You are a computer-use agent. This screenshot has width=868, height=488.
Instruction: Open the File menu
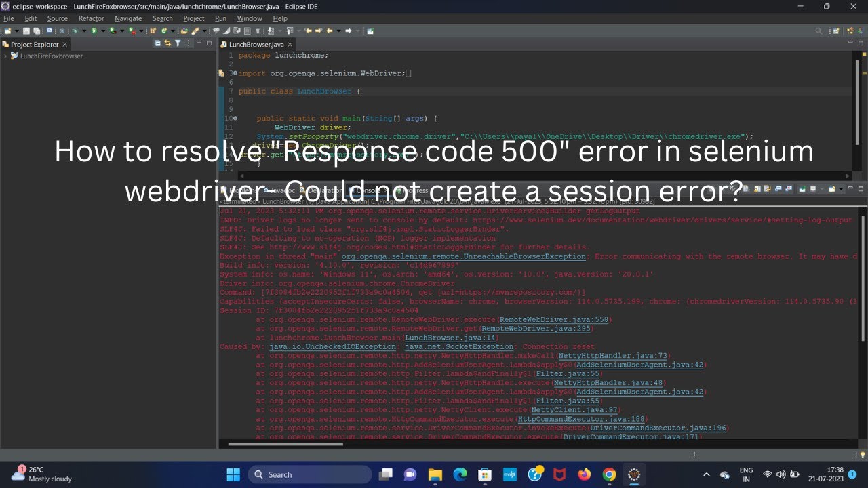[x=9, y=18]
